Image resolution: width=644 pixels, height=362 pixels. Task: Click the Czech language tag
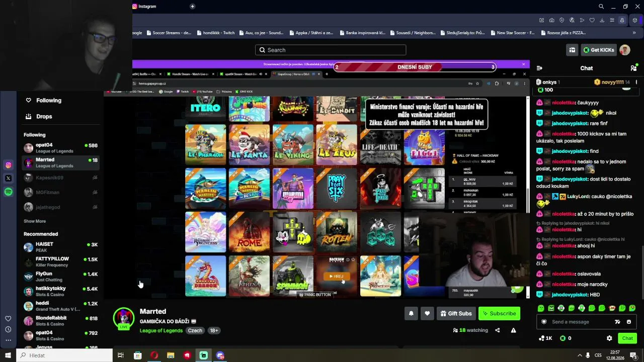[195, 330]
